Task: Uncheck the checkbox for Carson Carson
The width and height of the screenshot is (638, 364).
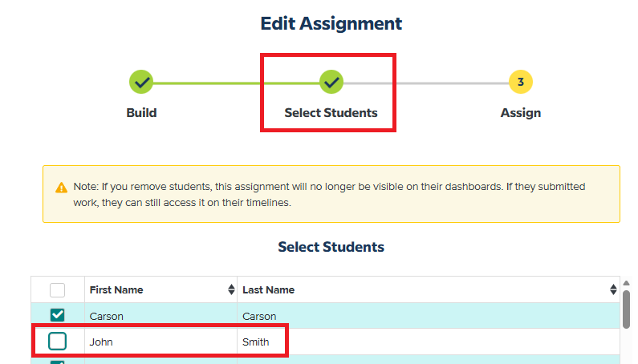Action: [x=58, y=316]
